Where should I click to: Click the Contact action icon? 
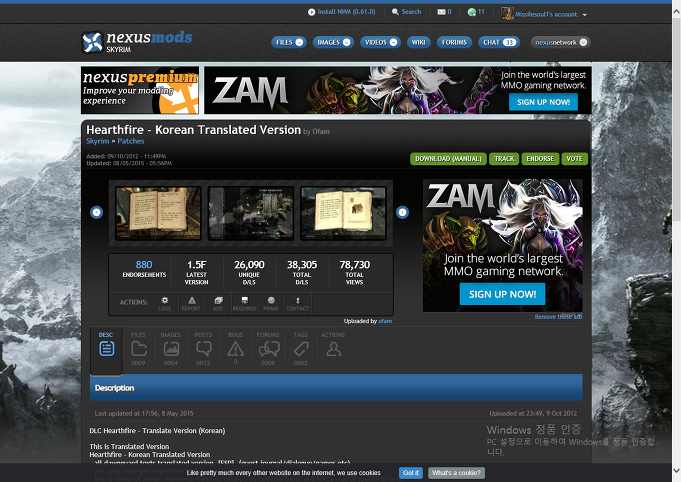click(298, 304)
